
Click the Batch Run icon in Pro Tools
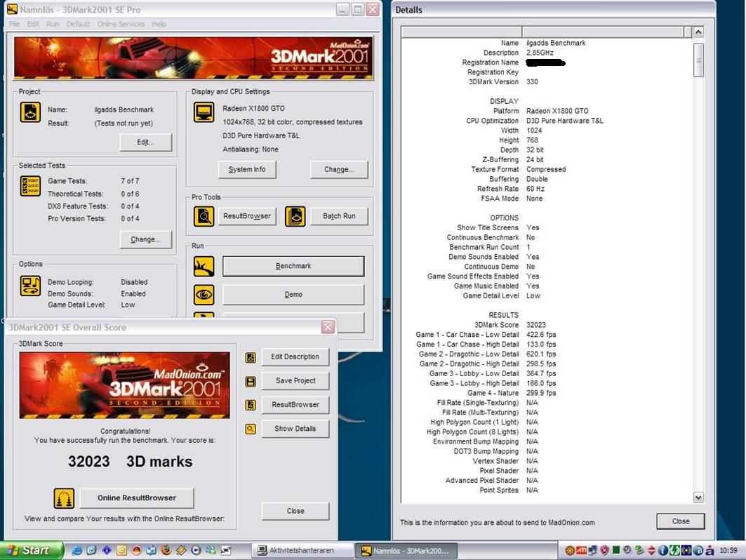pos(295,216)
